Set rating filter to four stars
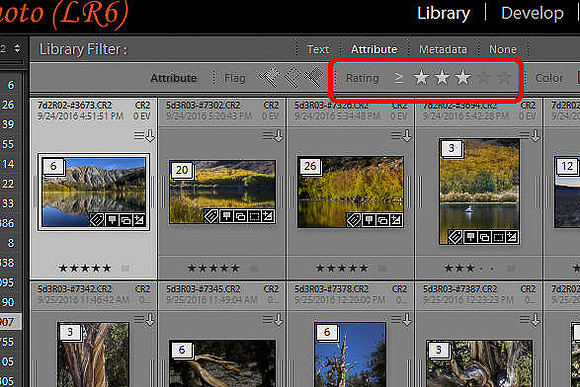Viewport: 580px width, 387px height. [483, 78]
